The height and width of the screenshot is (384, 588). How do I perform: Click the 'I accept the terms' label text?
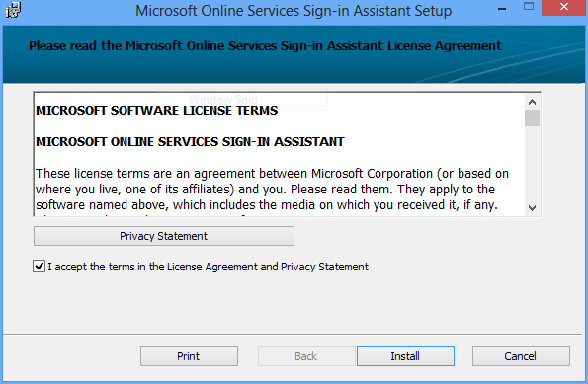[208, 267]
